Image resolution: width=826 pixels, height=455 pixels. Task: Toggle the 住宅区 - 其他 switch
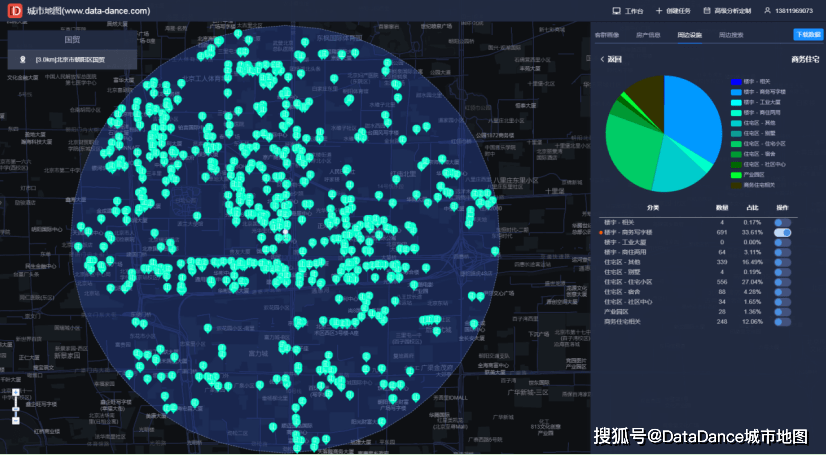tap(782, 262)
